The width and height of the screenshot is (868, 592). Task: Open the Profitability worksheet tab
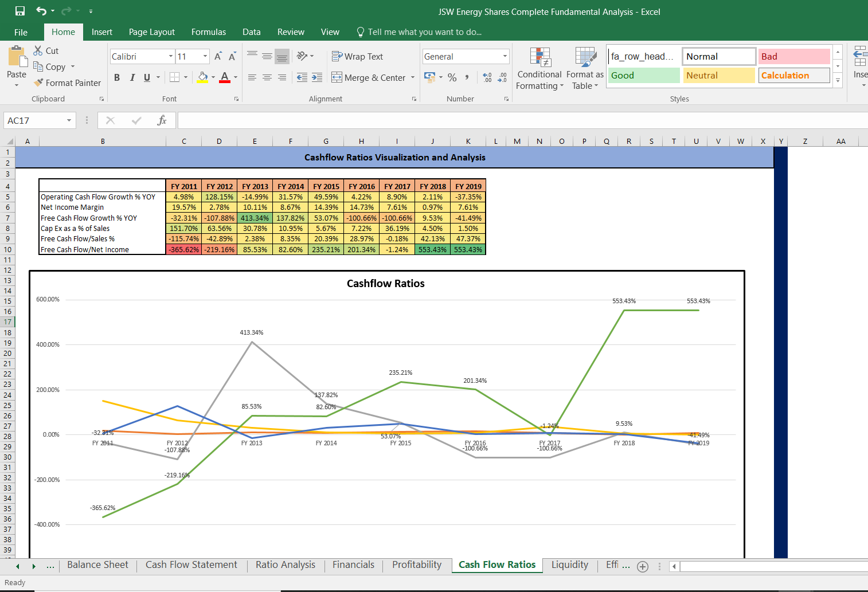coord(417,565)
